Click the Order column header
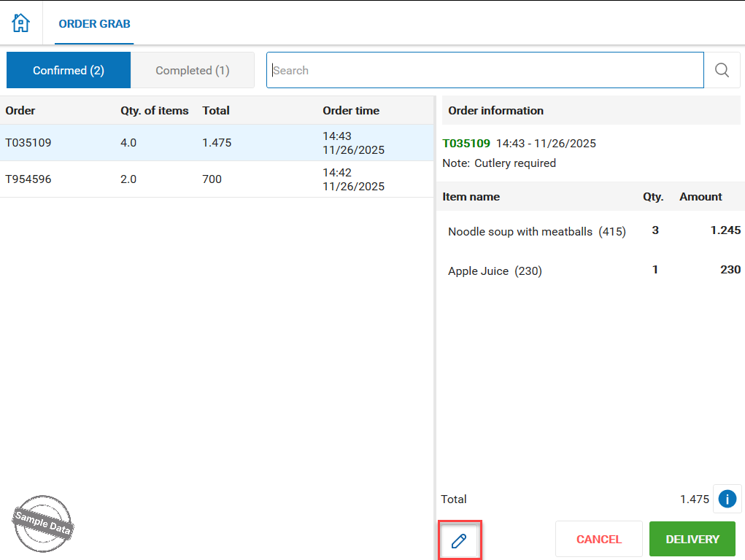745x560 pixels. [x=20, y=111]
